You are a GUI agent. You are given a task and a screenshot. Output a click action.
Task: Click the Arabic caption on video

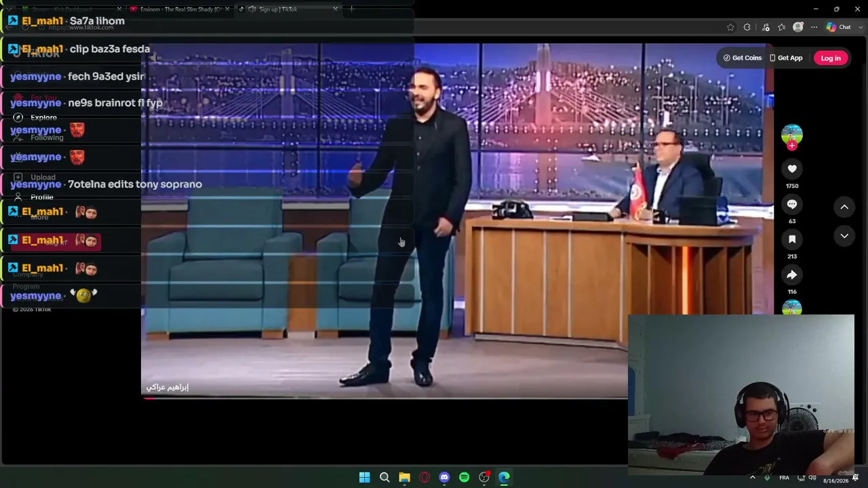[167, 387]
